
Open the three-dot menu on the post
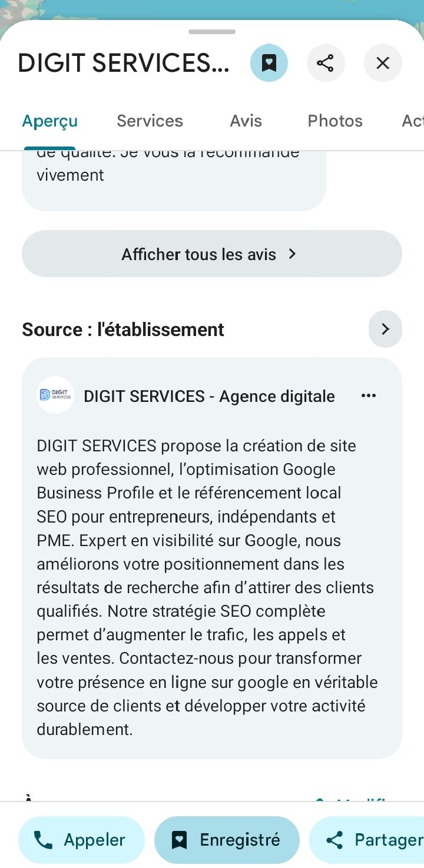tap(369, 396)
